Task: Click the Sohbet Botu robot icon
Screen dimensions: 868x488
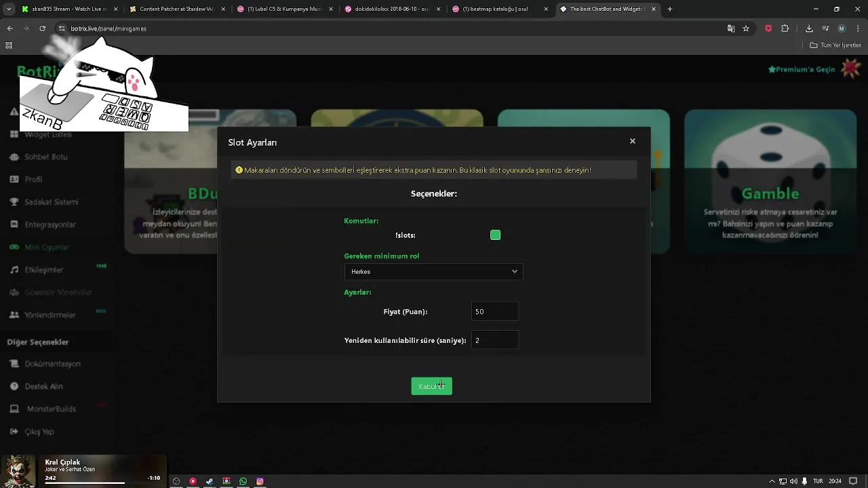Action: coord(14,157)
